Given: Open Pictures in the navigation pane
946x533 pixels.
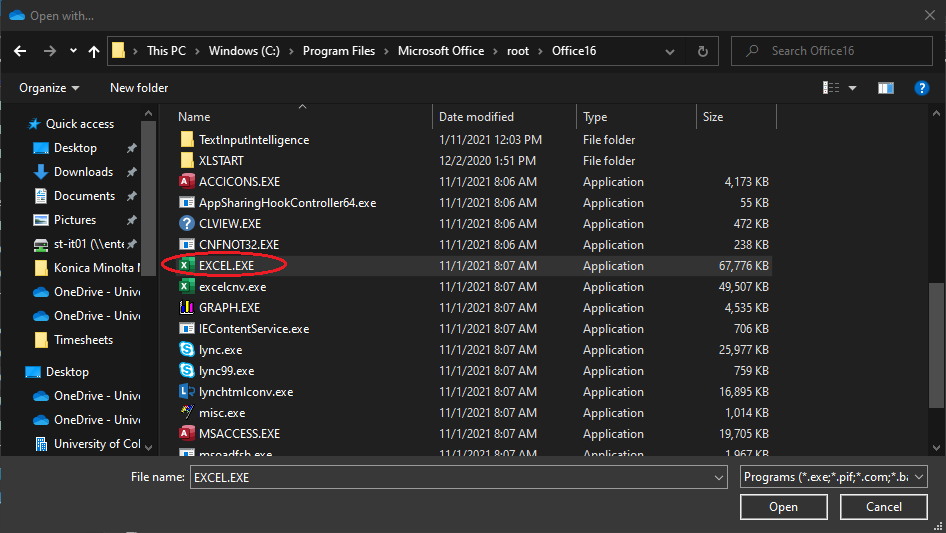Looking at the screenshot, I should (75, 220).
